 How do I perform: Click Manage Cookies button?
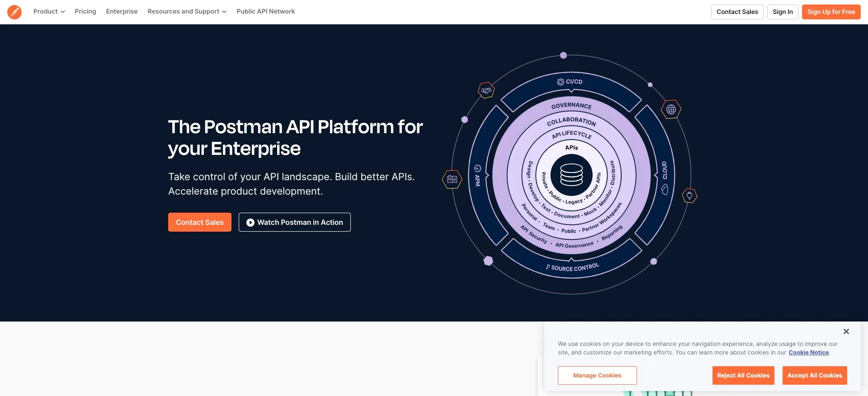point(597,376)
